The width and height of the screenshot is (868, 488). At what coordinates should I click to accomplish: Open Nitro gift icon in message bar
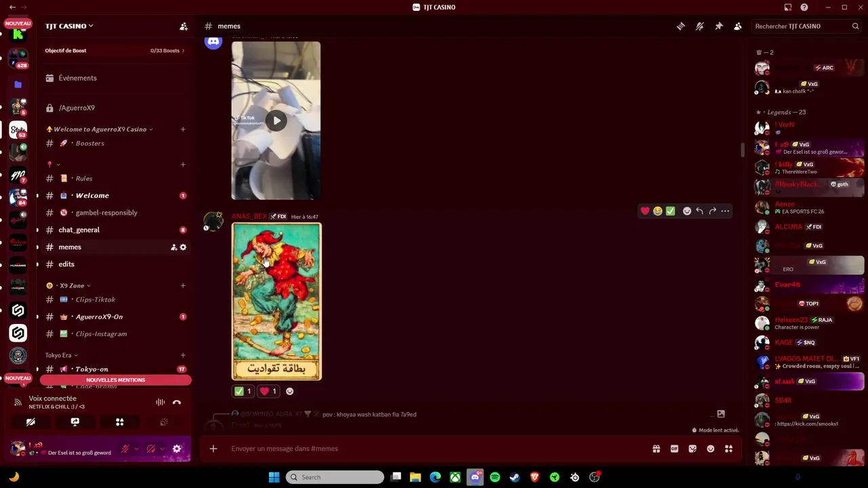pyautogui.click(x=656, y=449)
